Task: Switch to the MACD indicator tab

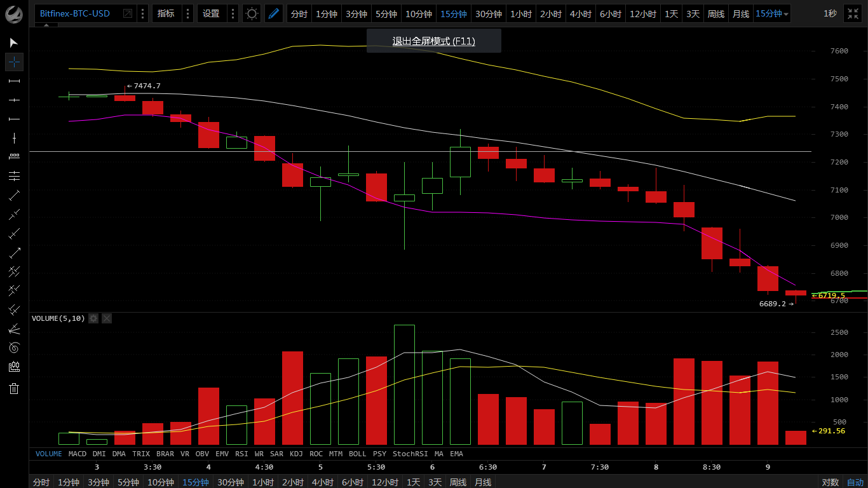Action: tap(78, 454)
